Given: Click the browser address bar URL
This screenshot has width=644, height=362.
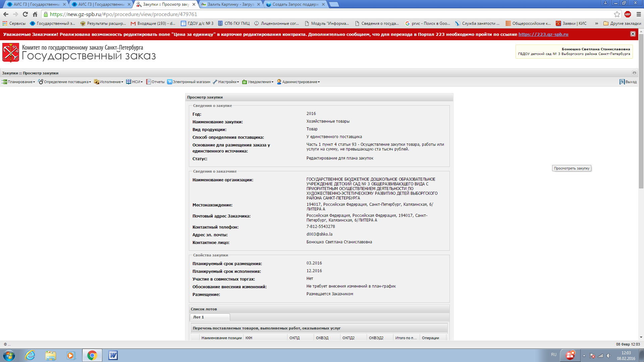Looking at the screenshot, I should click(123, 14).
